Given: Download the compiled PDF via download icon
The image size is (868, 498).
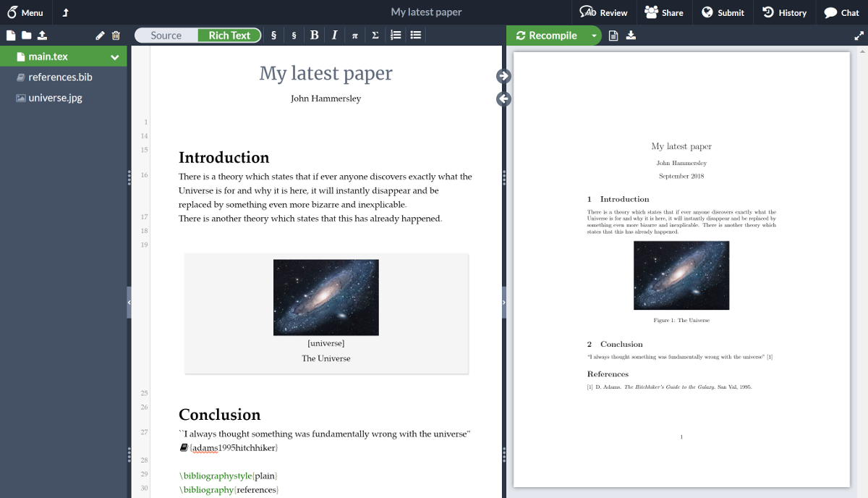Looking at the screenshot, I should tap(630, 35).
